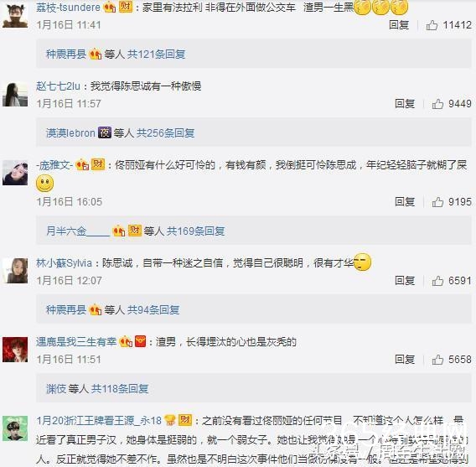Screen dimensions: 476x467
Task: Like the comment with 11412 likes
Action: (x=432, y=25)
